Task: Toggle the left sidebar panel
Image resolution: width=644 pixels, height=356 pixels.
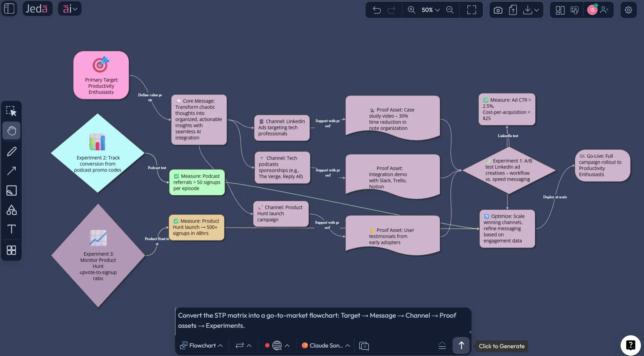Action: [x=9, y=8]
